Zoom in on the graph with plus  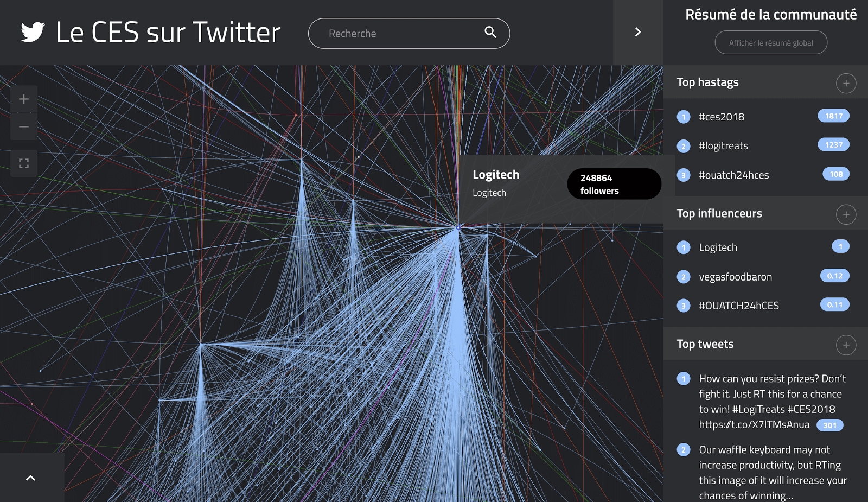point(24,99)
